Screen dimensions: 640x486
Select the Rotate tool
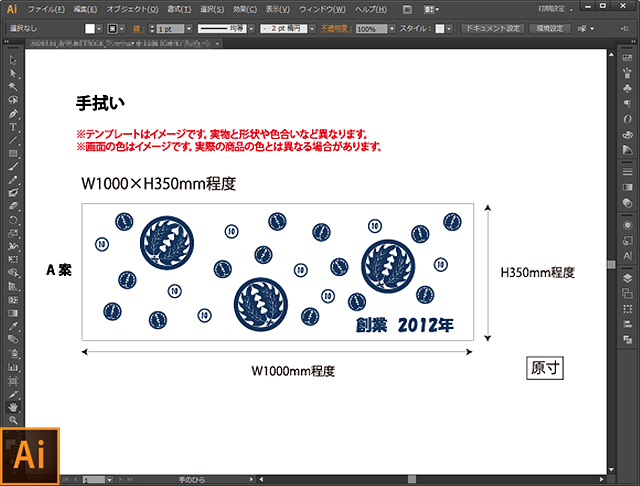tap(13, 219)
